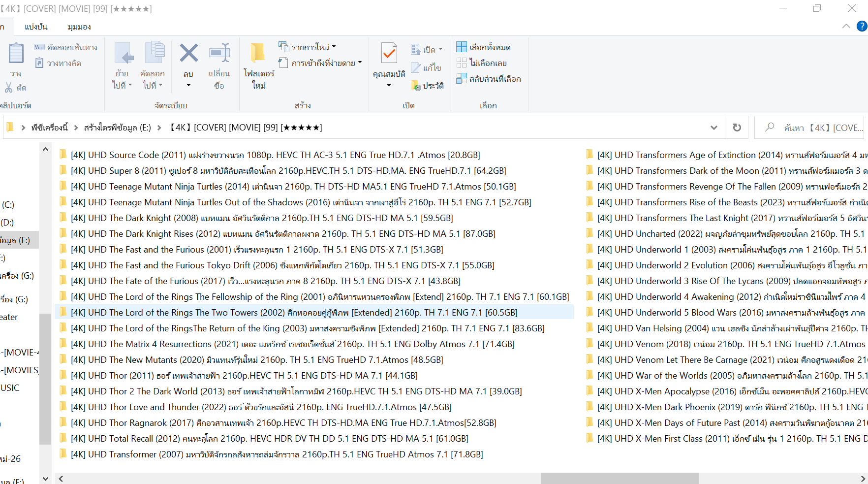This screenshot has width=868, height=484.
Task: Click folder icon of UHD Venom (2018)
Action: [x=589, y=344]
